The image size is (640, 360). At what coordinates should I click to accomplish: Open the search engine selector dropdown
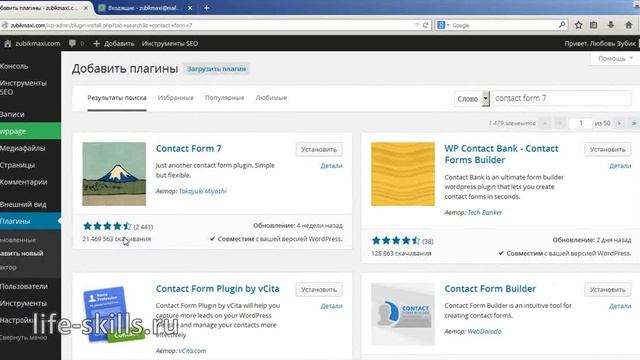(443, 25)
